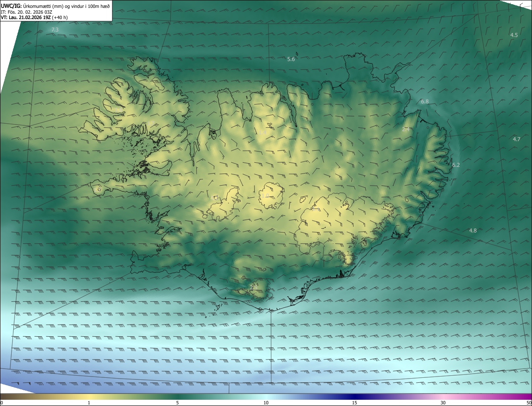This screenshot has width=532, height=406.
Task: Click the 7.3 value label in the northwest
Action: tap(55, 30)
